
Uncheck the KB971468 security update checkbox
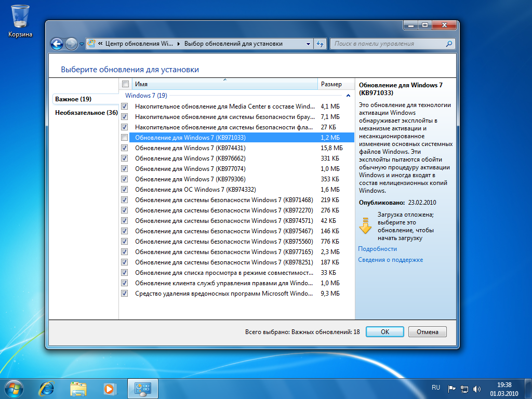125,200
